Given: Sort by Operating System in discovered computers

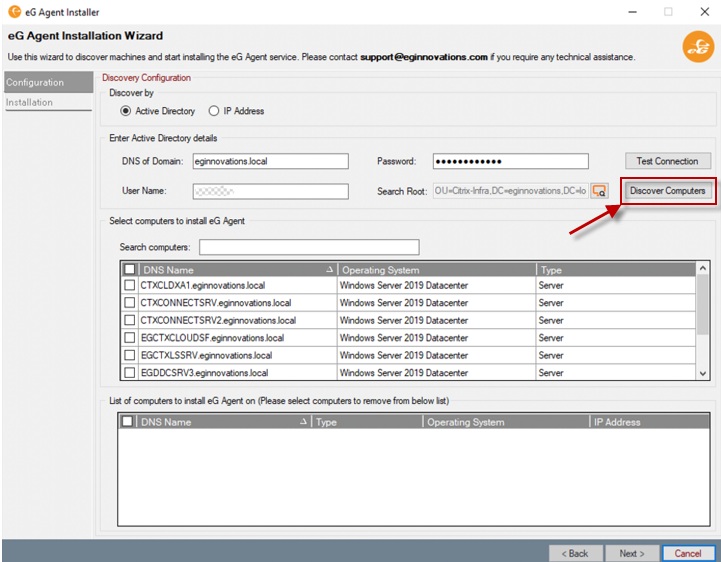Looking at the screenshot, I should pyautogui.click(x=437, y=270).
